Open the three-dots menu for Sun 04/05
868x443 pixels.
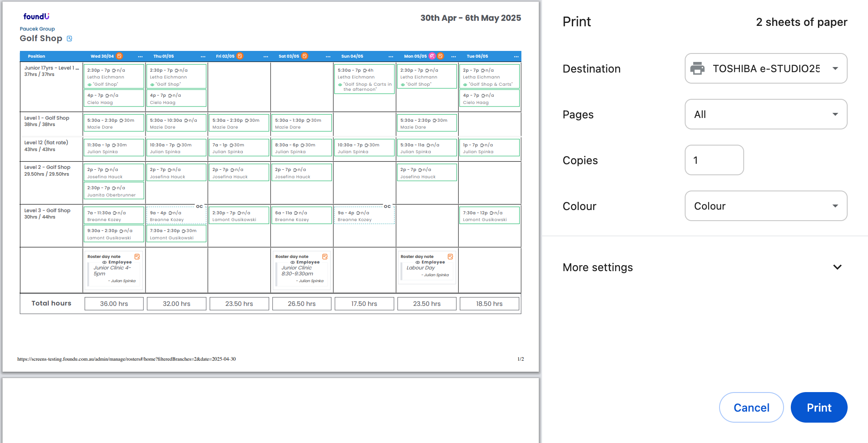pyautogui.click(x=391, y=56)
